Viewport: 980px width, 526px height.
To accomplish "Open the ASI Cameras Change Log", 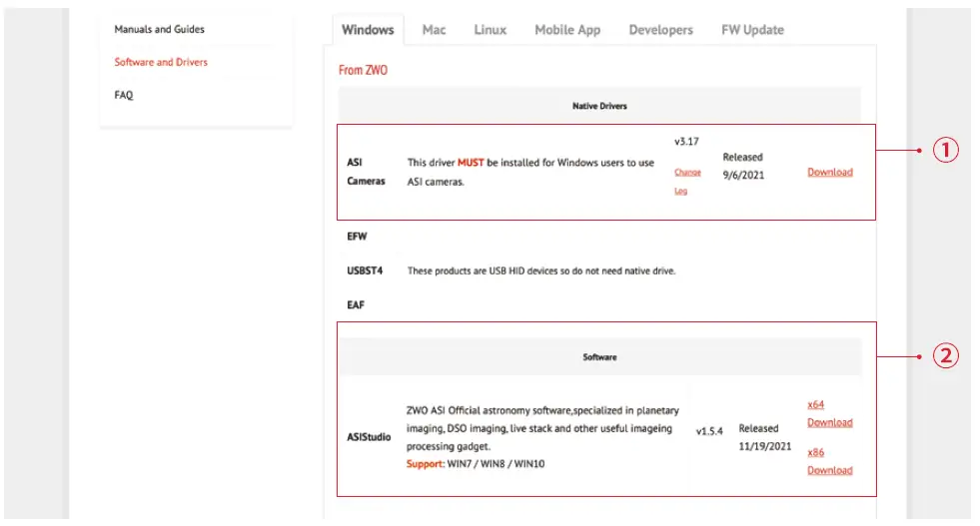I will click(x=687, y=182).
